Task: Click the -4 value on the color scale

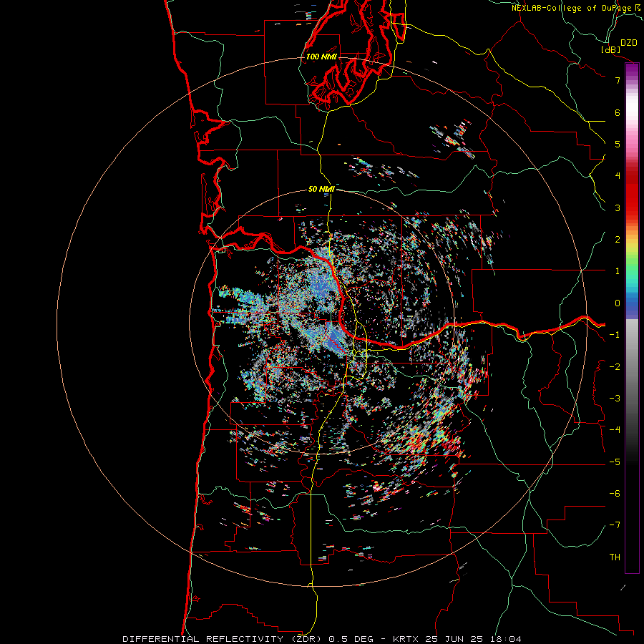Action: point(615,430)
